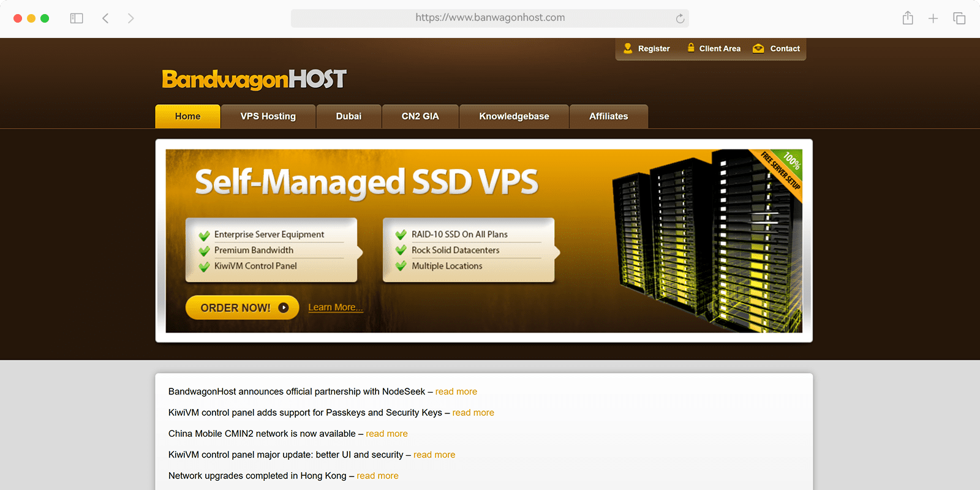The height and width of the screenshot is (490, 980).
Task: Read more about the NodeSeek partnership
Action: point(456,391)
